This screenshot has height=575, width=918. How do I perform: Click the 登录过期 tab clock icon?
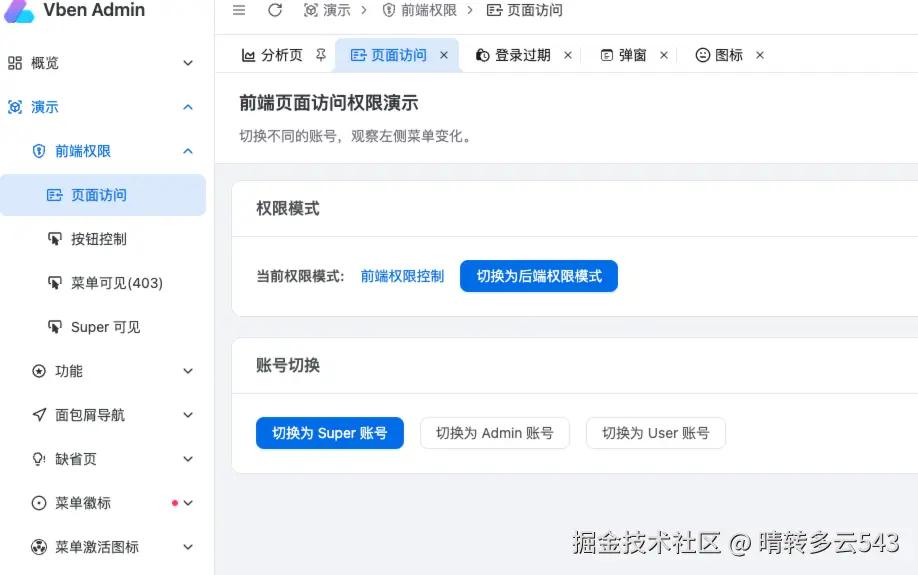(x=482, y=55)
